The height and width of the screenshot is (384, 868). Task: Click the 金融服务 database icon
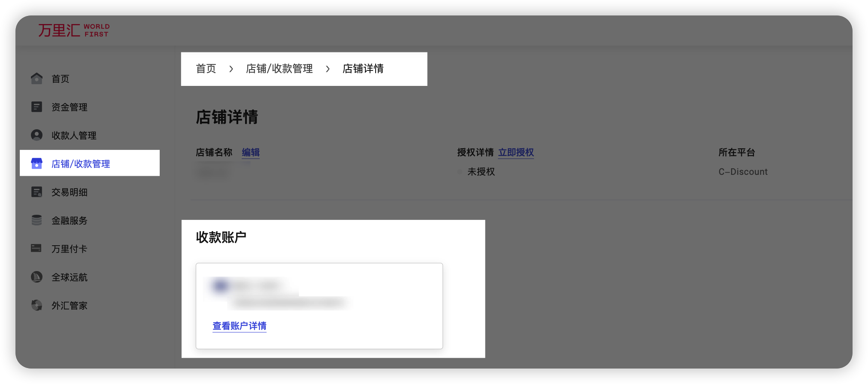37,220
